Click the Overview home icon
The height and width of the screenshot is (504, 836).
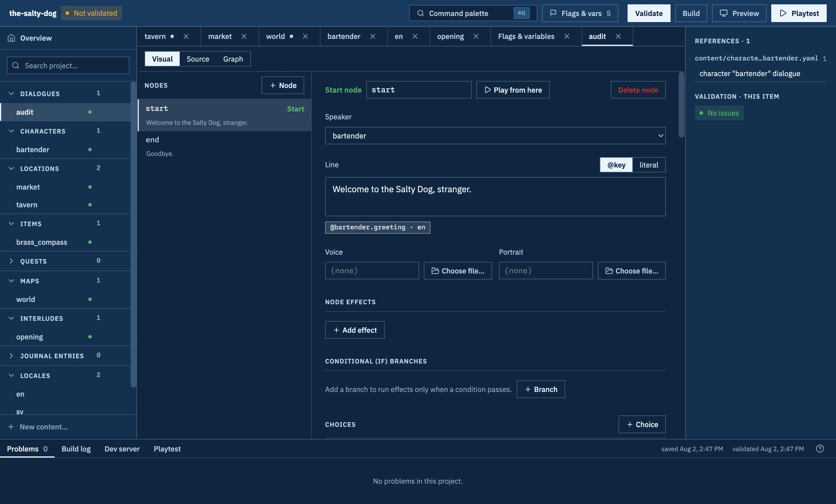point(12,38)
